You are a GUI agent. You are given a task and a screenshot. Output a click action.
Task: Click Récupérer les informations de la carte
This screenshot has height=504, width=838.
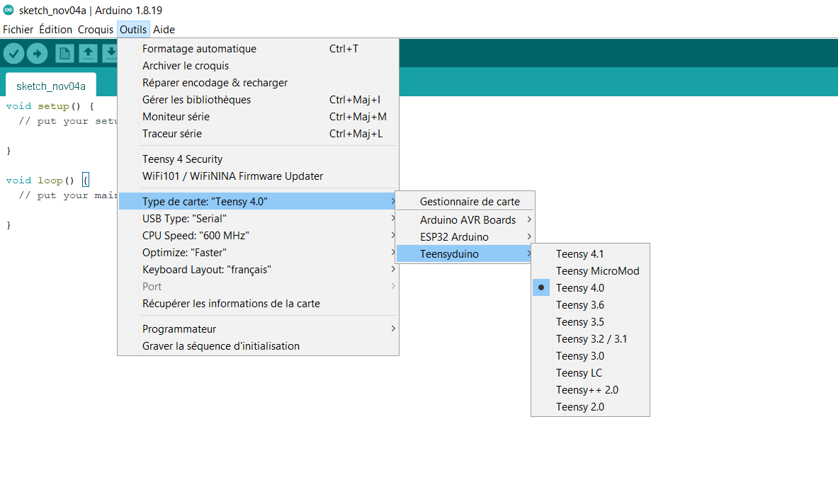click(258, 303)
